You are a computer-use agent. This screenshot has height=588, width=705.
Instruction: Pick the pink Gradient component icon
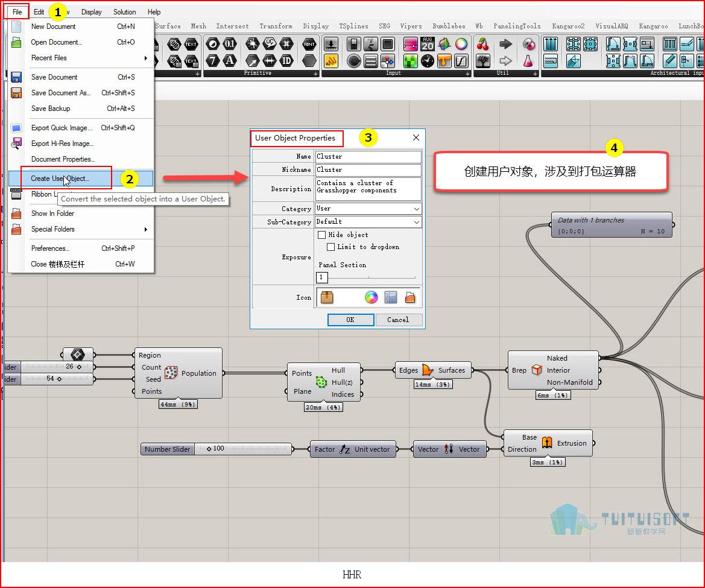point(410,44)
